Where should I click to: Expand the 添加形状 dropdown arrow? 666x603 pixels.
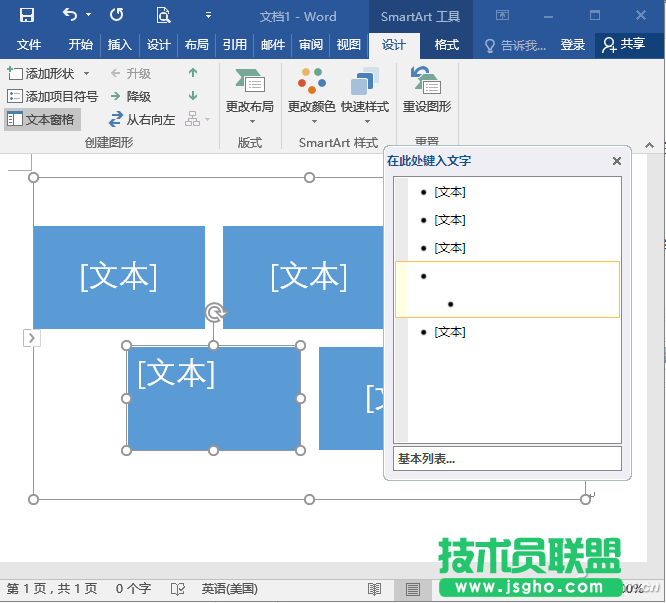click(x=86, y=74)
